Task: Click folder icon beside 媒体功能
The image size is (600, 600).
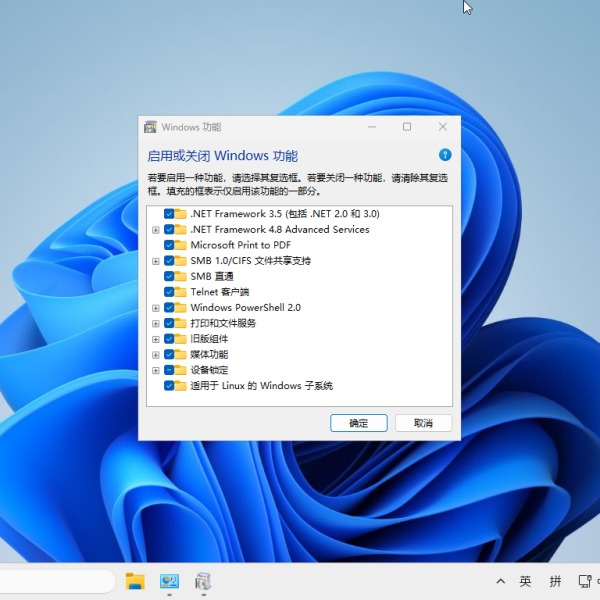Action: [x=181, y=354]
